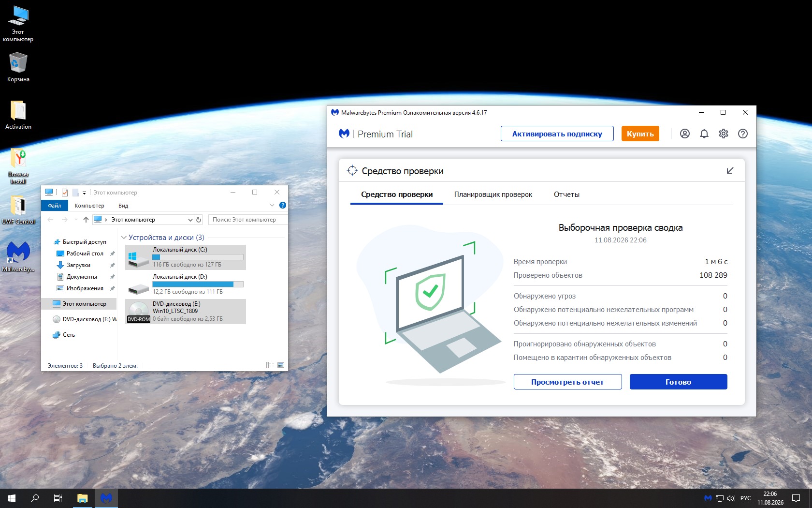Click the Local Disk D: usage bar
The height and width of the screenshot is (508, 812).
[x=198, y=284]
